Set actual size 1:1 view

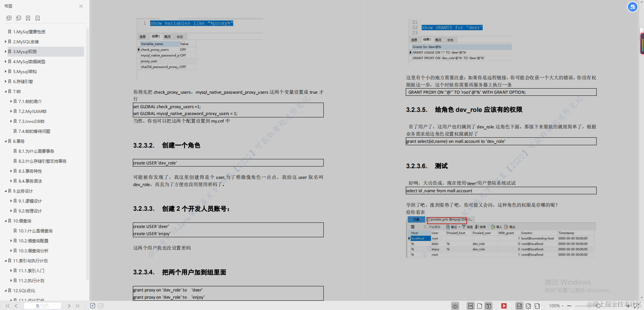pyautogui.click(x=519, y=306)
